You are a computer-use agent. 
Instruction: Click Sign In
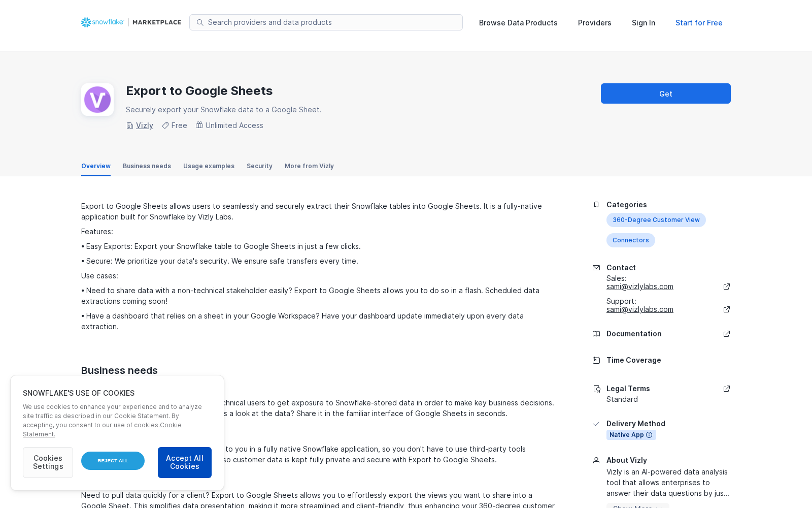(644, 23)
